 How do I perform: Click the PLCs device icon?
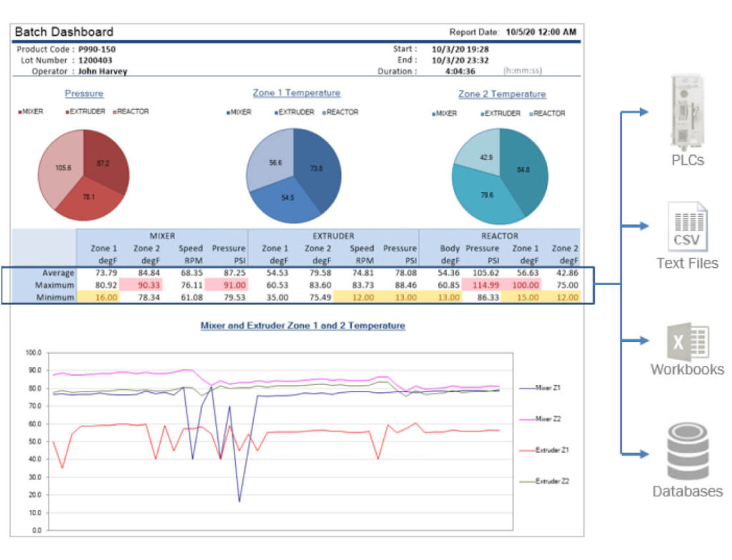tap(687, 111)
